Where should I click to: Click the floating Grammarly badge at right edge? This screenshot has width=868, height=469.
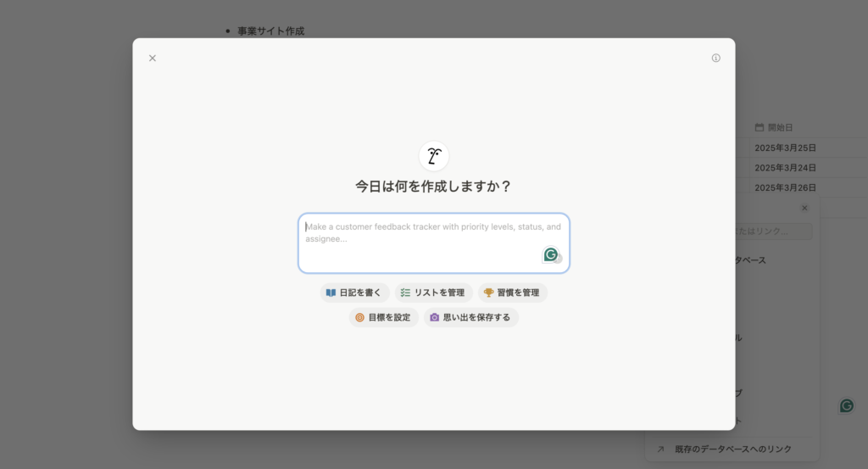[x=846, y=405]
